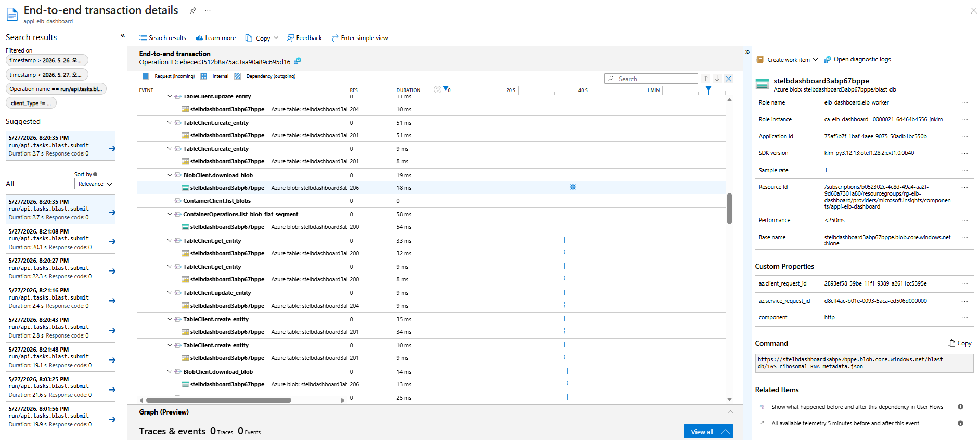980x440 pixels.
Task: Clear the timeline search box
Action: pyautogui.click(x=729, y=79)
